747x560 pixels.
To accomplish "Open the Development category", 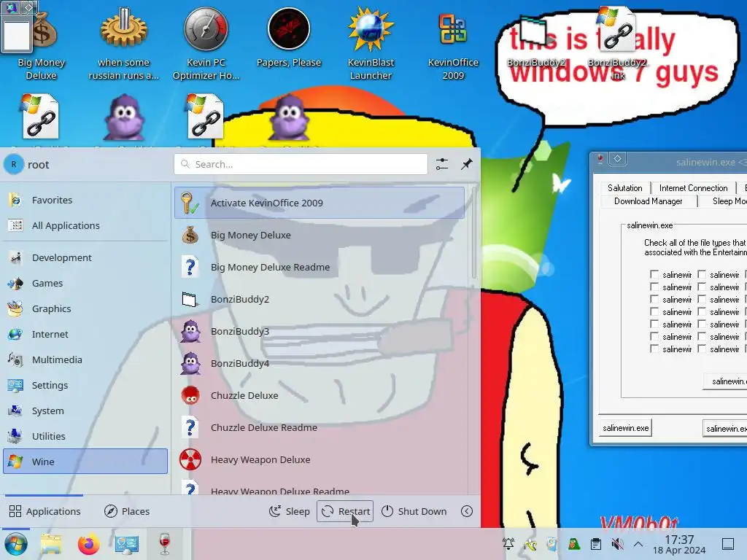I will coord(85,257).
